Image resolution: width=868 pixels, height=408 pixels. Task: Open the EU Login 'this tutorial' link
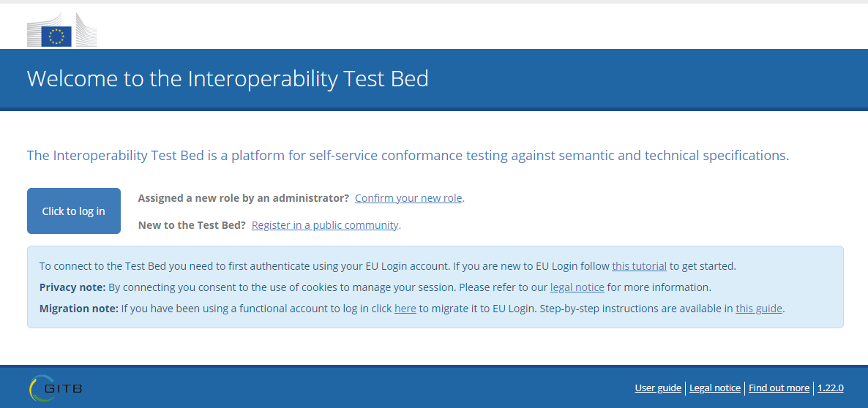640,266
